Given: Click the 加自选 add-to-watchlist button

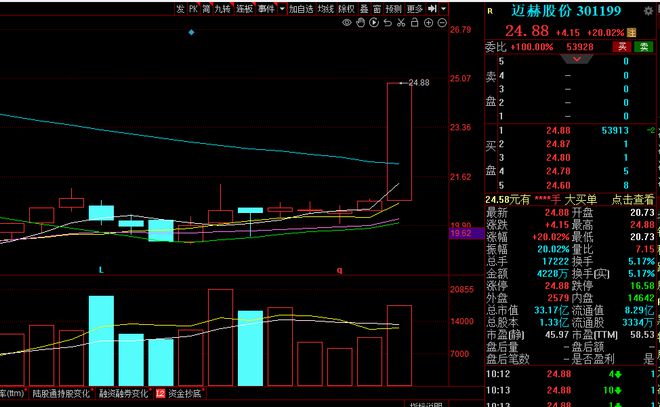Looking at the screenshot, I should click(301, 9).
